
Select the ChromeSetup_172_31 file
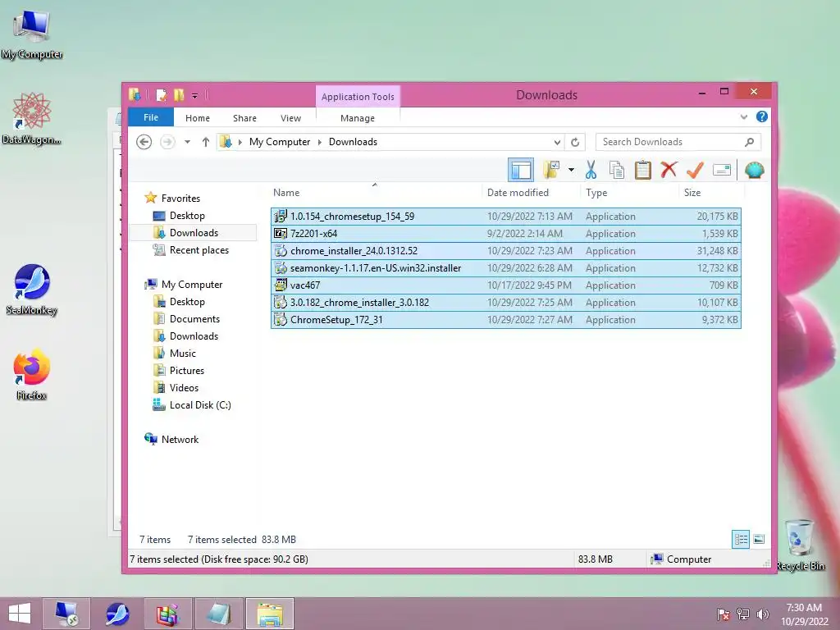coord(506,320)
